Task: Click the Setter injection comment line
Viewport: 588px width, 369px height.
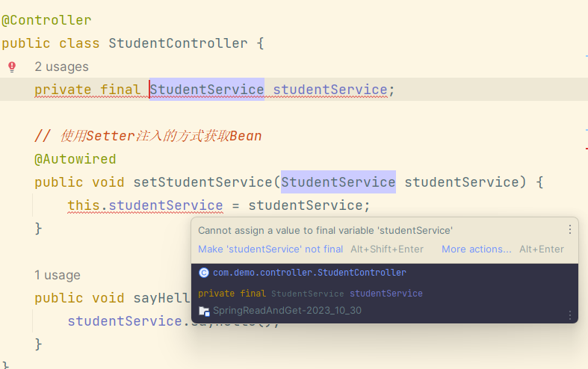Action: point(148,136)
